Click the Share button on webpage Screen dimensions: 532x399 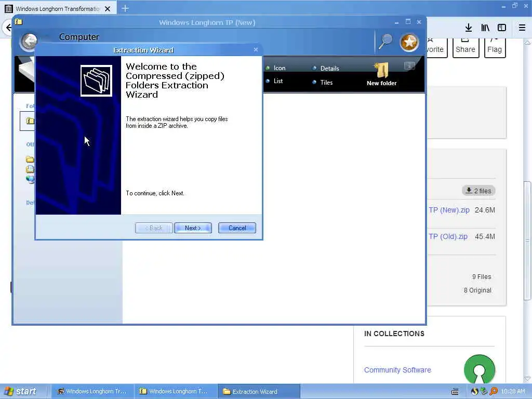pyautogui.click(x=465, y=48)
